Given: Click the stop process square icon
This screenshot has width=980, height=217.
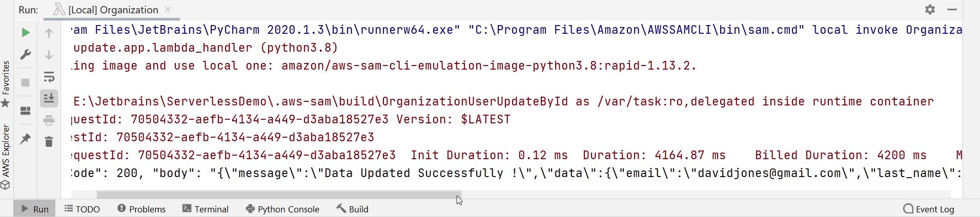Looking at the screenshot, I should (25, 82).
